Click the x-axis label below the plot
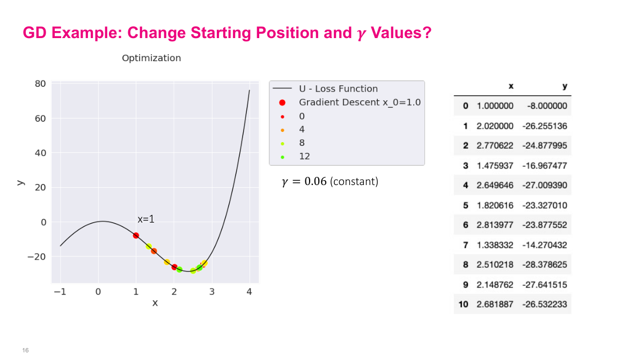The width and height of the screenshot is (644, 362). (x=155, y=303)
